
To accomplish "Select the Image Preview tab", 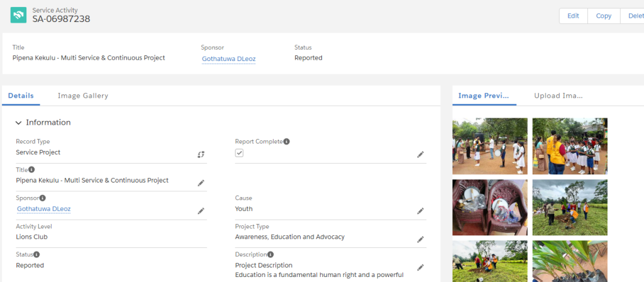I will [x=484, y=96].
